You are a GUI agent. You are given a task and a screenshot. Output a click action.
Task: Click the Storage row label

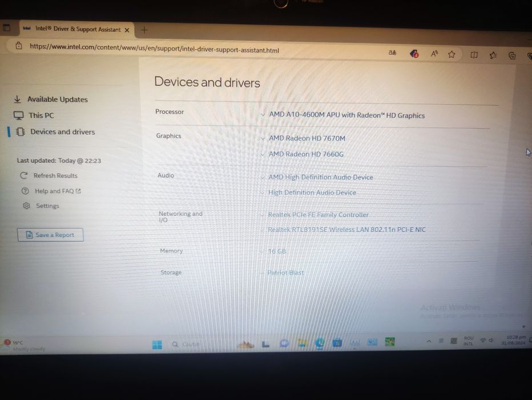tap(171, 273)
